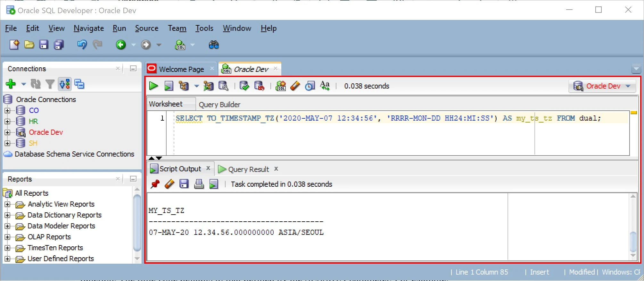Viewport: 644px width, 281px height.
Task: Click the grey Forward navigation icon
Action: tap(146, 45)
